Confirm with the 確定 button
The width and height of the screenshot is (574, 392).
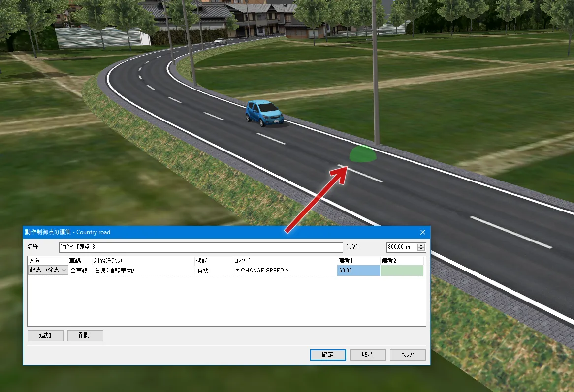(328, 355)
